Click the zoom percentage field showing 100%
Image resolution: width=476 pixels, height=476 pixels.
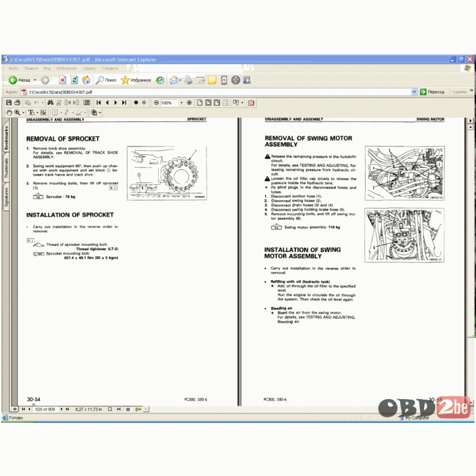(169, 103)
